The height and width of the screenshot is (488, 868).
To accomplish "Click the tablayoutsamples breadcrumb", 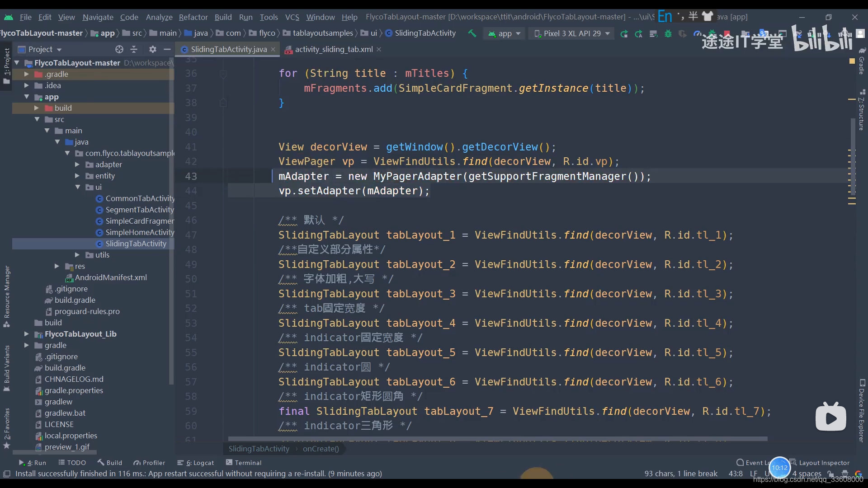I will point(318,33).
